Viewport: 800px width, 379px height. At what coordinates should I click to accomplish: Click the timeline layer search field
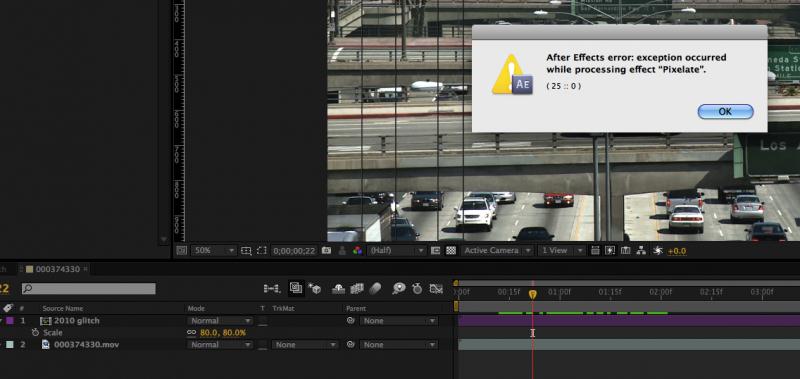pos(89,289)
